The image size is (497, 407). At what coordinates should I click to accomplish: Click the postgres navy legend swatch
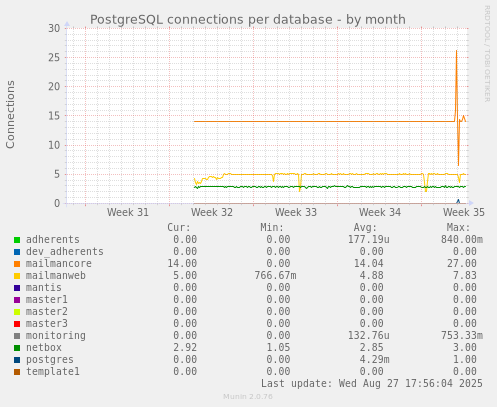(x=17, y=360)
